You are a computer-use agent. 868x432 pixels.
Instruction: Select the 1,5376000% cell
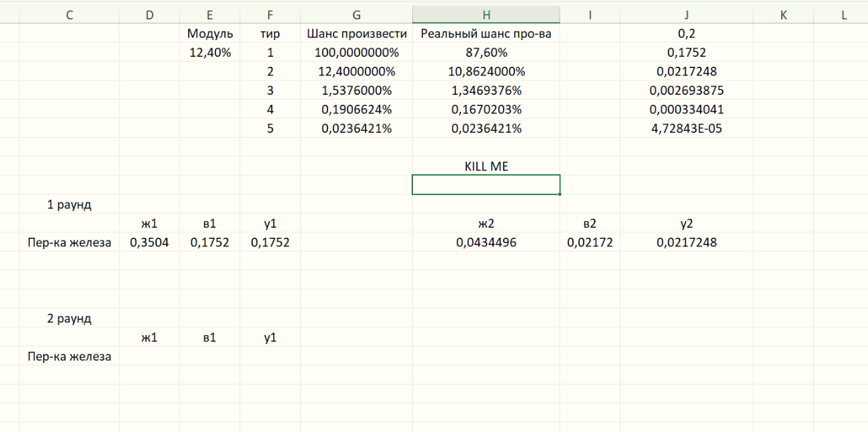click(x=356, y=91)
